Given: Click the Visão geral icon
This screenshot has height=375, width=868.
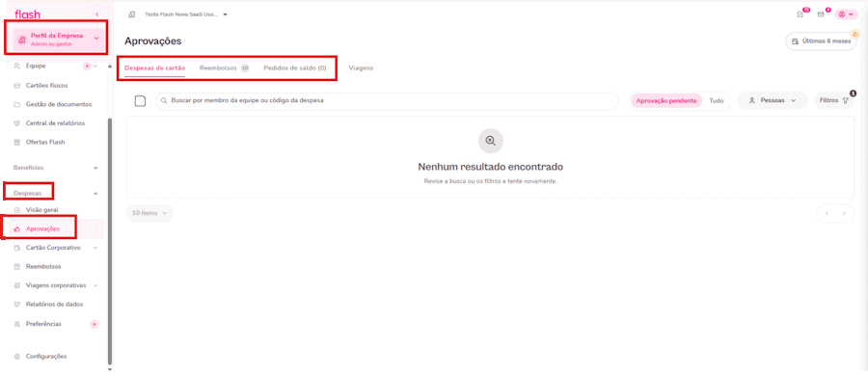Looking at the screenshot, I should [x=16, y=210].
